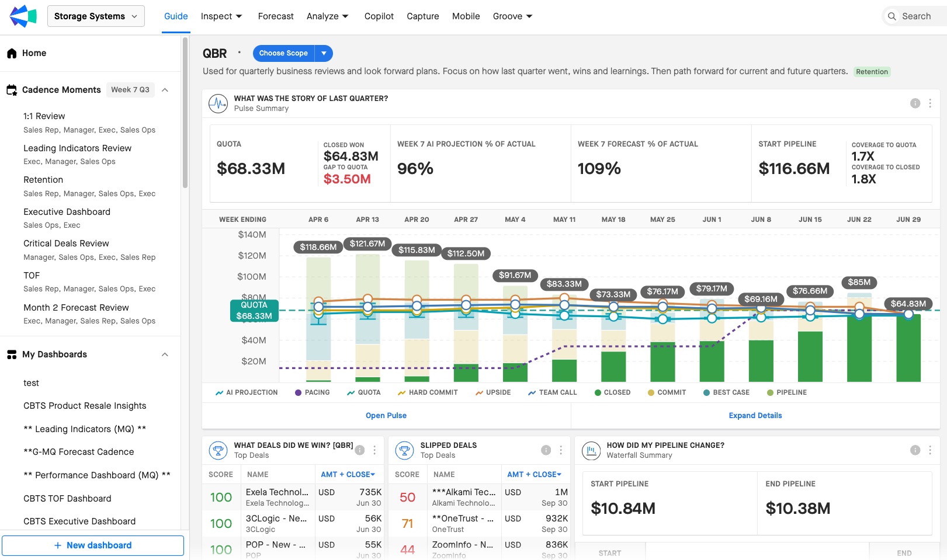This screenshot has width=947, height=560.
Task: Toggle the Closed series in chart legend
Action: (612, 392)
